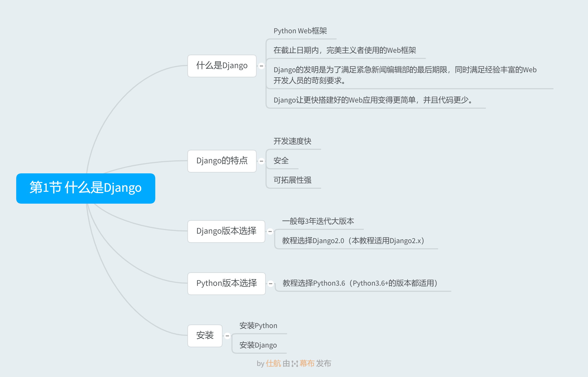
Task: Click the 幕布 logo icon in footer
Action: [295, 364]
